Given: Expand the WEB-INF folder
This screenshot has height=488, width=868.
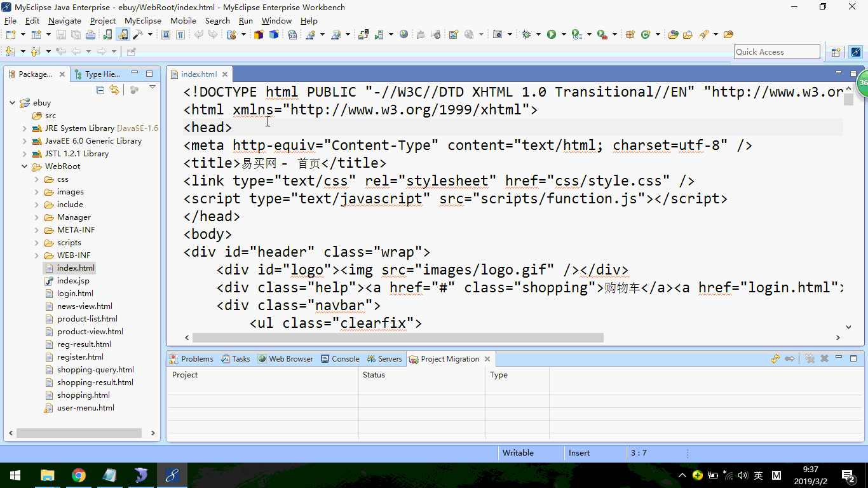Looking at the screenshot, I should coord(36,255).
